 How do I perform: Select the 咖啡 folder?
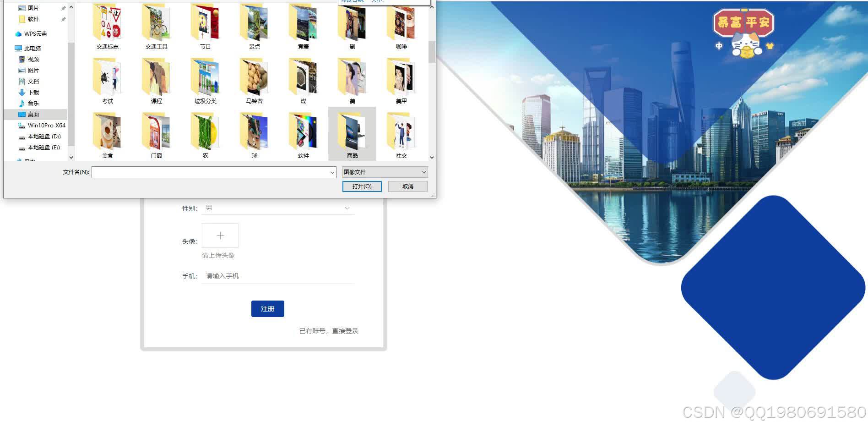click(401, 26)
